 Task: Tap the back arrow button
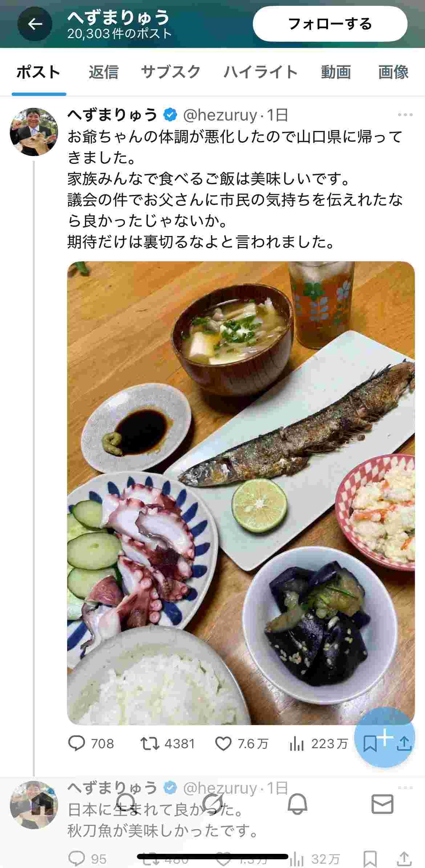(x=35, y=24)
